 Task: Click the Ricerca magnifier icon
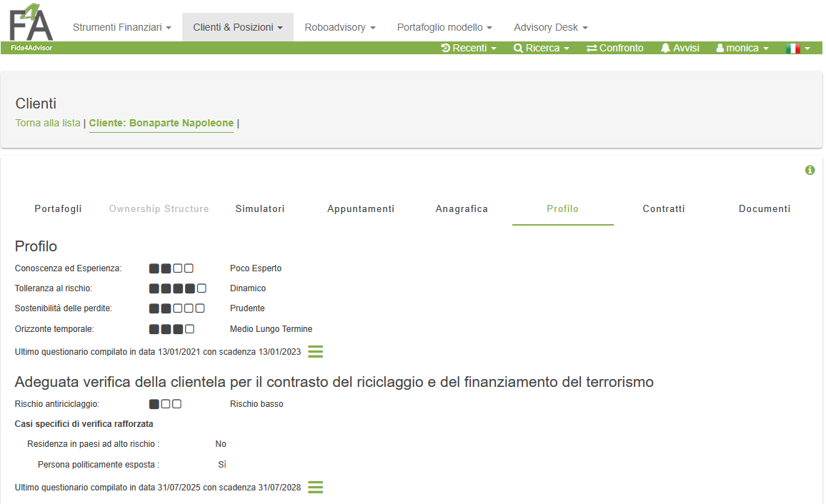pyautogui.click(x=518, y=48)
